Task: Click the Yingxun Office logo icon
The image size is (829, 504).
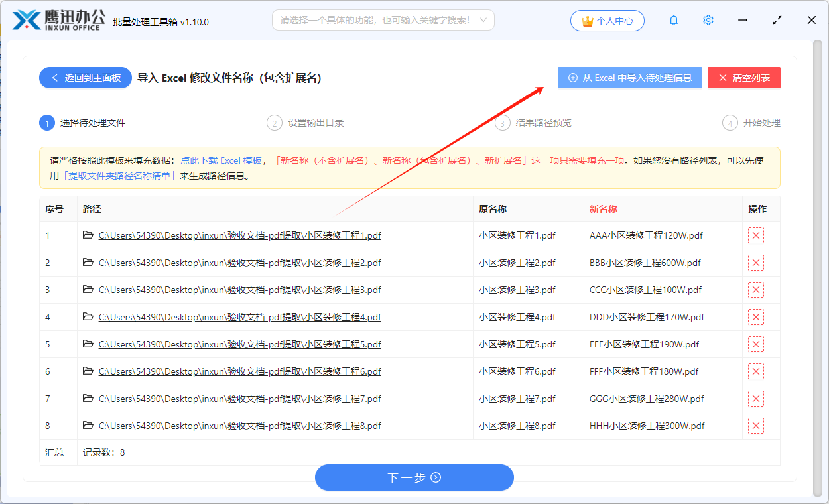Action: pos(26,20)
